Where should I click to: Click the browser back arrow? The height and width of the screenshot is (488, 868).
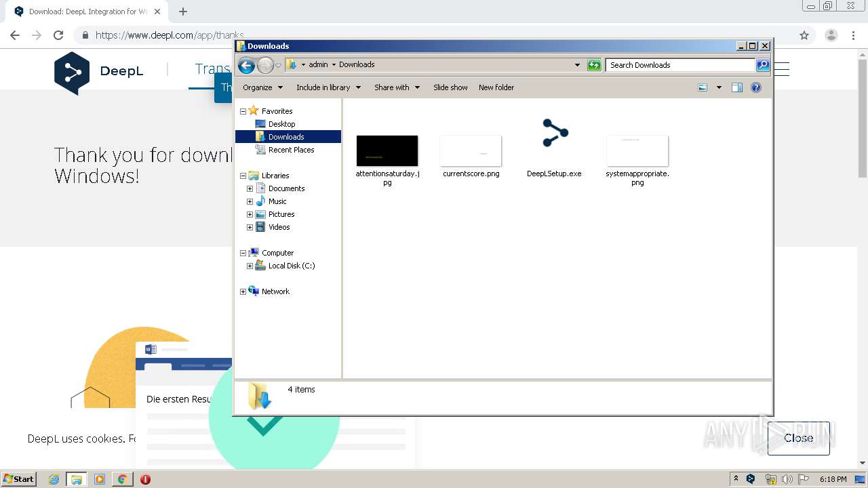click(x=15, y=35)
